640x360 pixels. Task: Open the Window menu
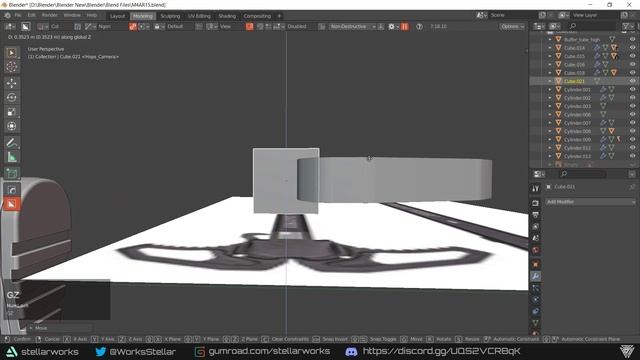[72, 16]
